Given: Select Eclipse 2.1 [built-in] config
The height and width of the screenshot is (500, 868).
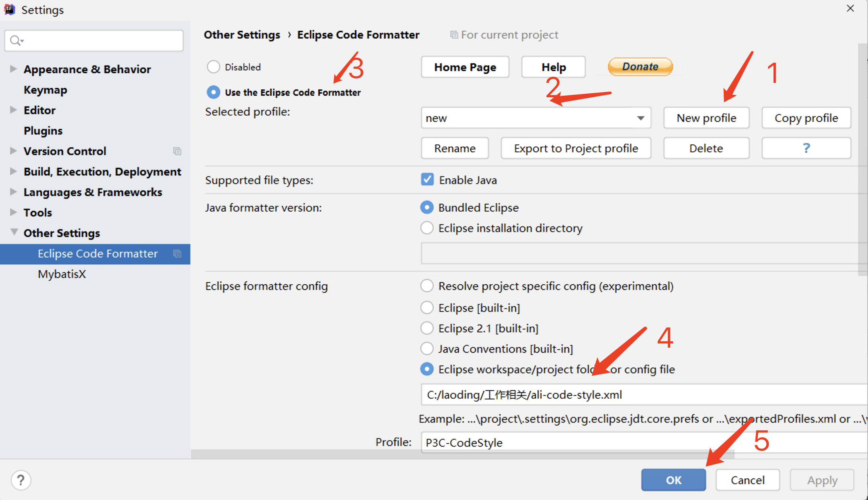Looking at the screenshot, I should click(x=427, y=328).
